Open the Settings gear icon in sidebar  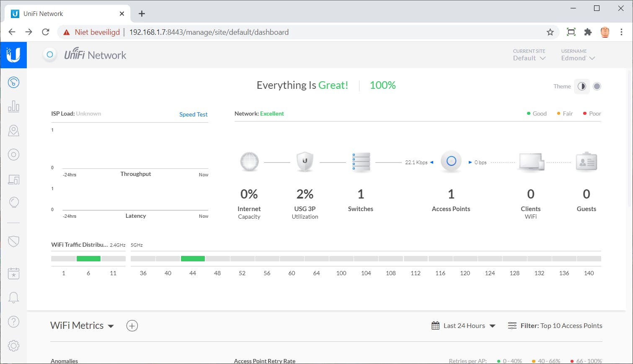(x=13, y=346)
